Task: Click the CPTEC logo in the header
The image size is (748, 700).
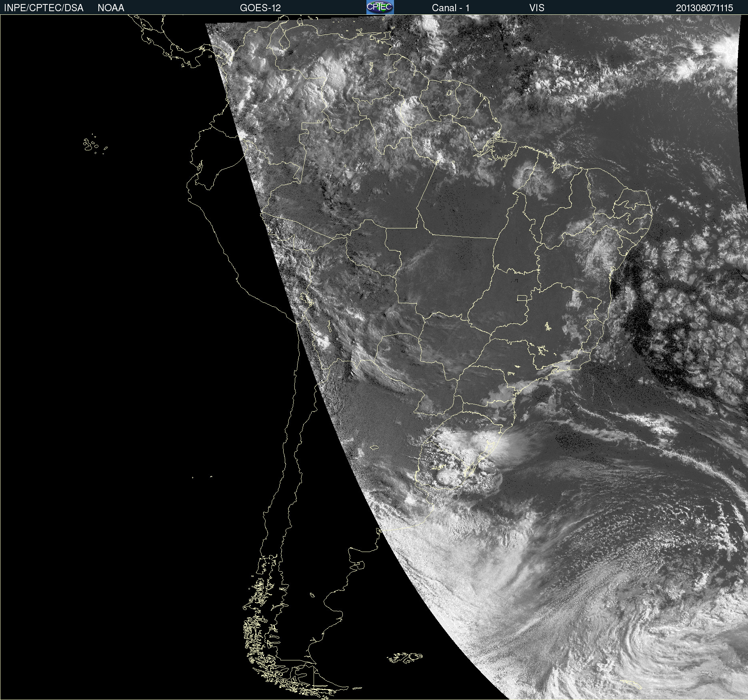Action: pos(380,7)
